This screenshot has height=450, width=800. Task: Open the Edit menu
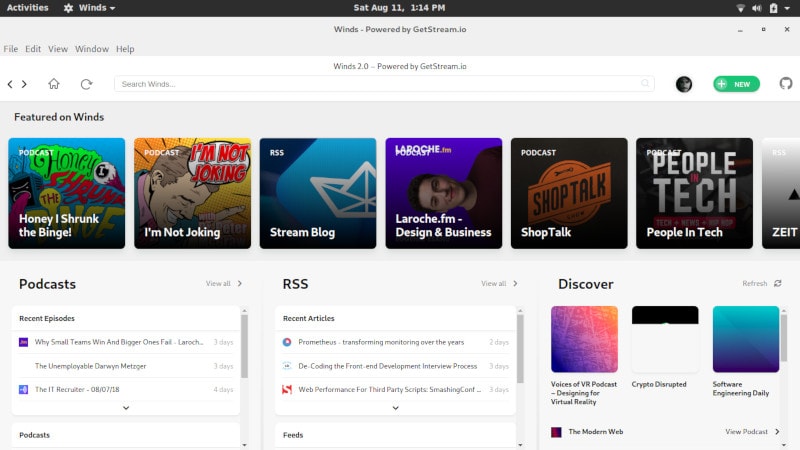pyautogui.click(x=33, y=49)
